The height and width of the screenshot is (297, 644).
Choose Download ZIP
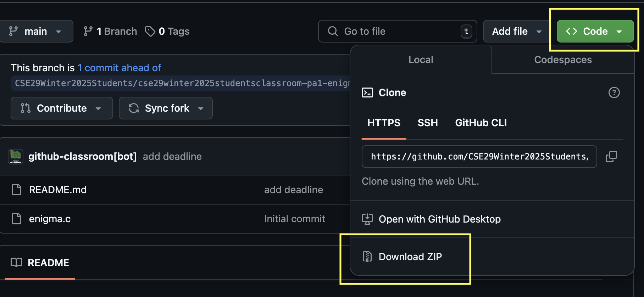[x=492, y=257]
